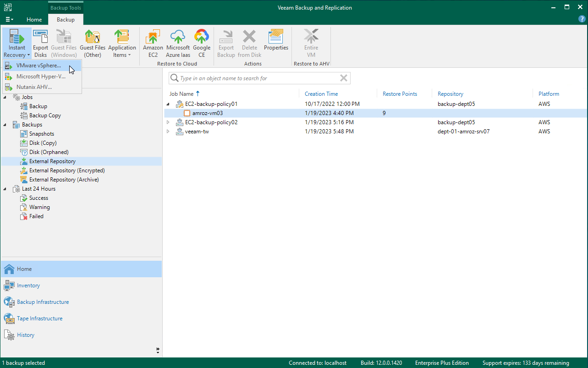588x368 pixels.
Task: Clear search with the X icon
Action: point(343,78)
